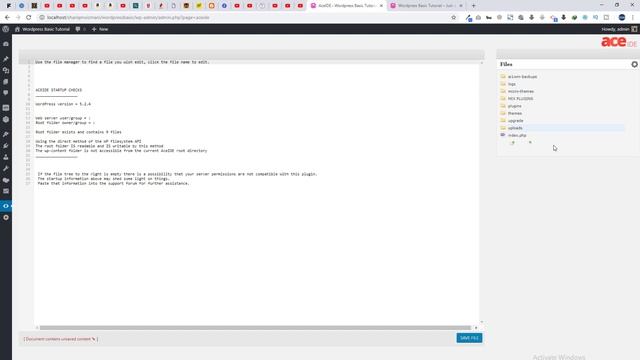Open the Tools wrench sidebar icon

pos(6,169)
